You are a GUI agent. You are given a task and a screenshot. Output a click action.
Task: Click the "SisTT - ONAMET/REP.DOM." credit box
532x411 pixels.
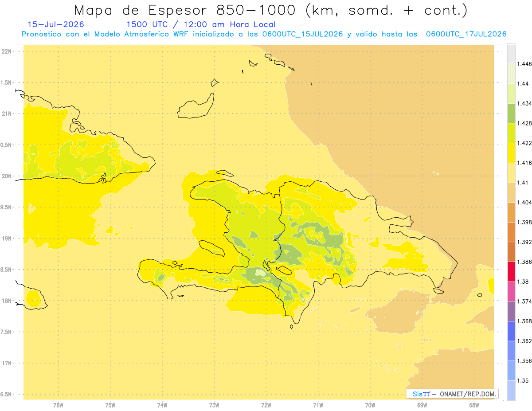click(452, 394)
